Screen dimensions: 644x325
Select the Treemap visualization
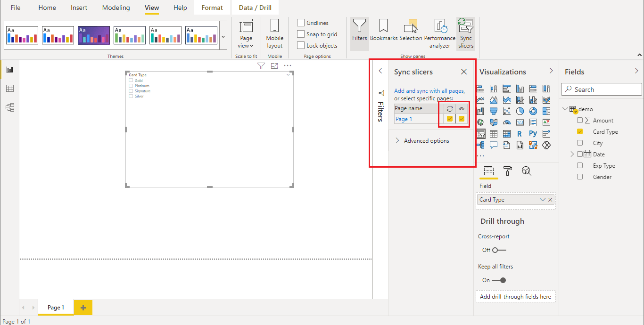click(546, 111)
